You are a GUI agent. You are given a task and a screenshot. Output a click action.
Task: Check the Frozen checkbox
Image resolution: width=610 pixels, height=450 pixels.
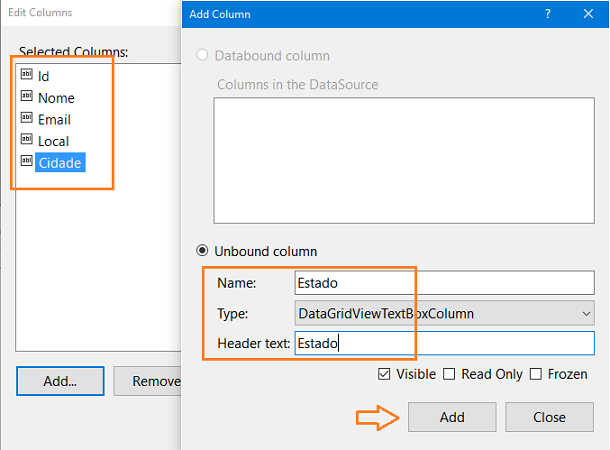537,374
